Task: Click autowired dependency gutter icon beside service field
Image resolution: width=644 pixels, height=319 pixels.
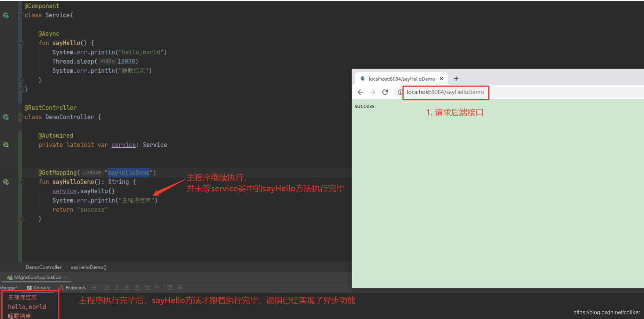Action: [6, 145]
